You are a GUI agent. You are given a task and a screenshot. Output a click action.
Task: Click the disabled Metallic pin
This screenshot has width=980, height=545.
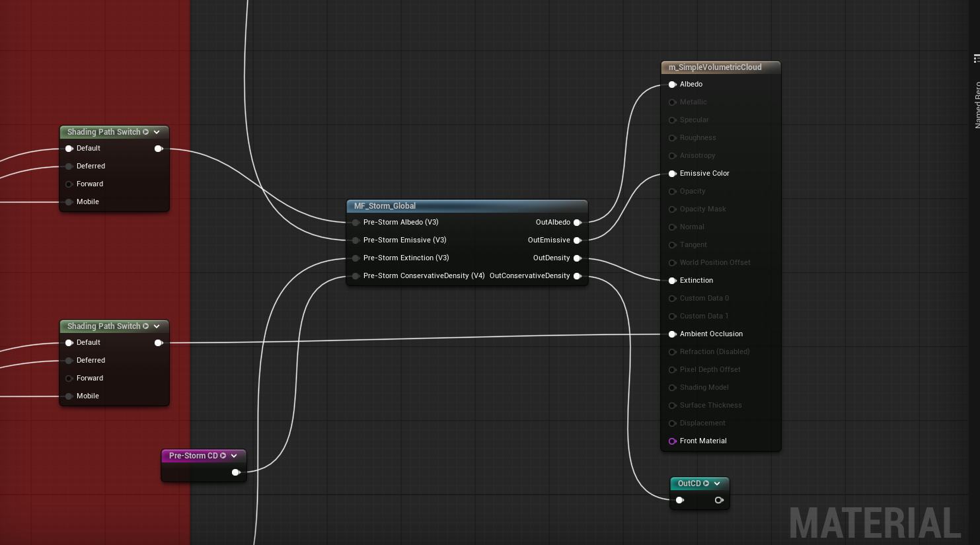tap(672, 102)
